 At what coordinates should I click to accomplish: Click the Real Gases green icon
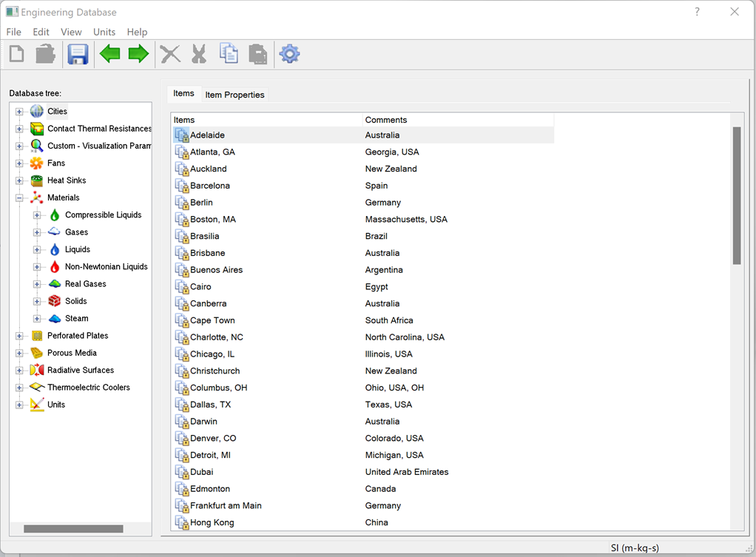tap(55, 284)
